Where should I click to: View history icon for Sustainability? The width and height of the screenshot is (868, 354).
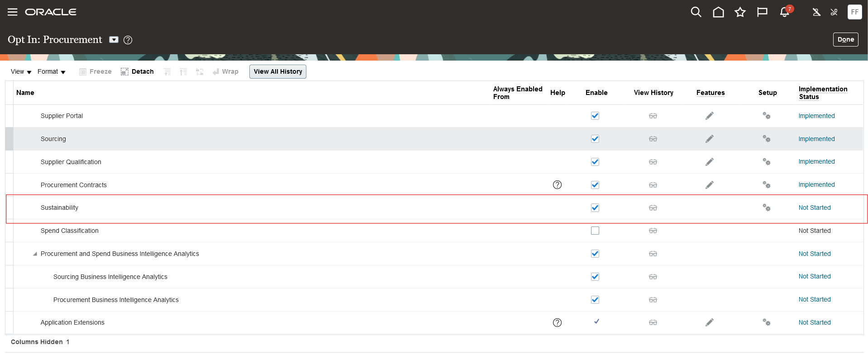(x=653, y=208)
